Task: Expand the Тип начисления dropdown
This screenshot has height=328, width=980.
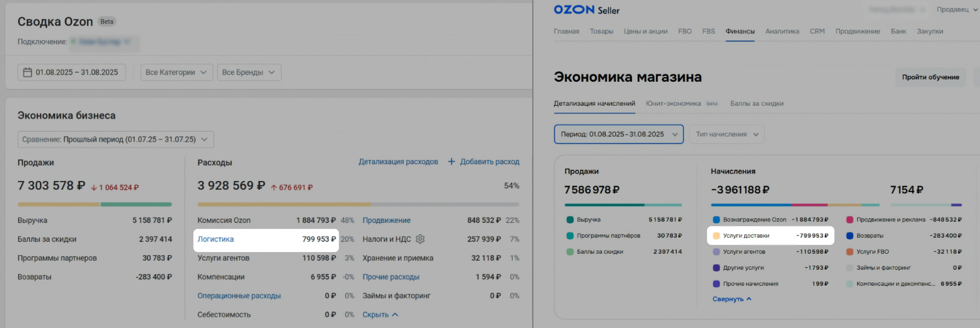Action: tap(727, 135)
